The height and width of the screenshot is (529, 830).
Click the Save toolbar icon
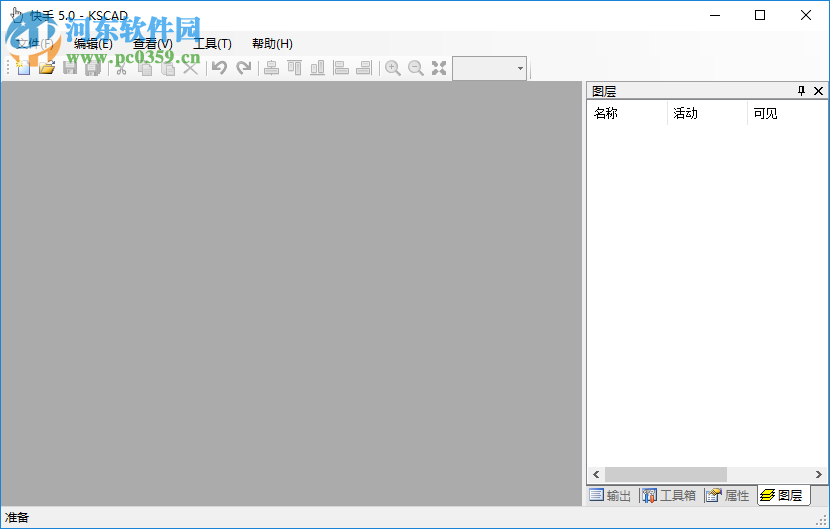click(x=70, y=68)
